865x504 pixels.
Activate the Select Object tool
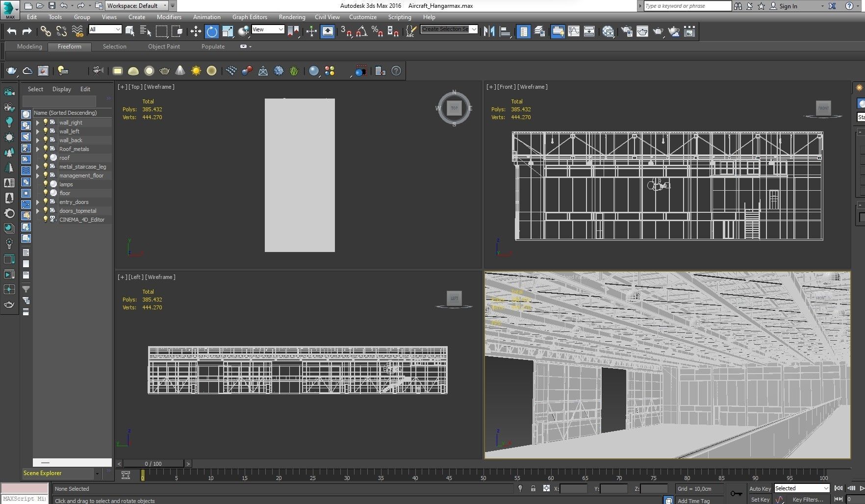pyautogui.click(x=130, y=32)
